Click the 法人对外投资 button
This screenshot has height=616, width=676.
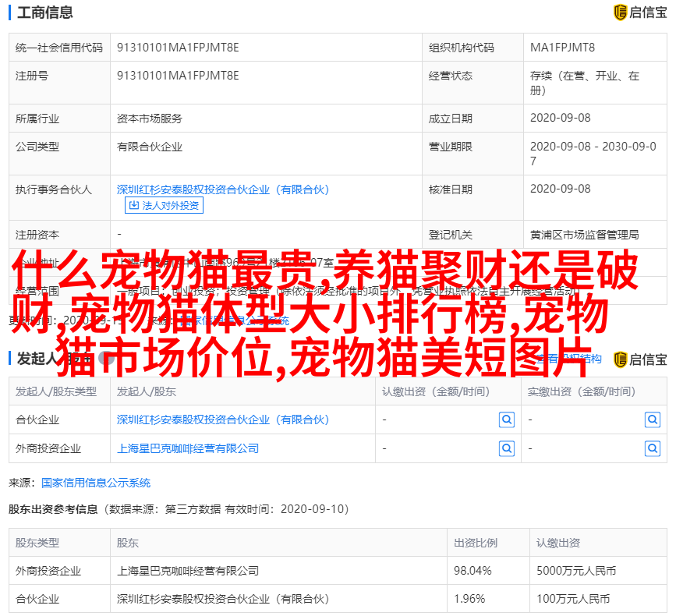click(x=164, y=205)
